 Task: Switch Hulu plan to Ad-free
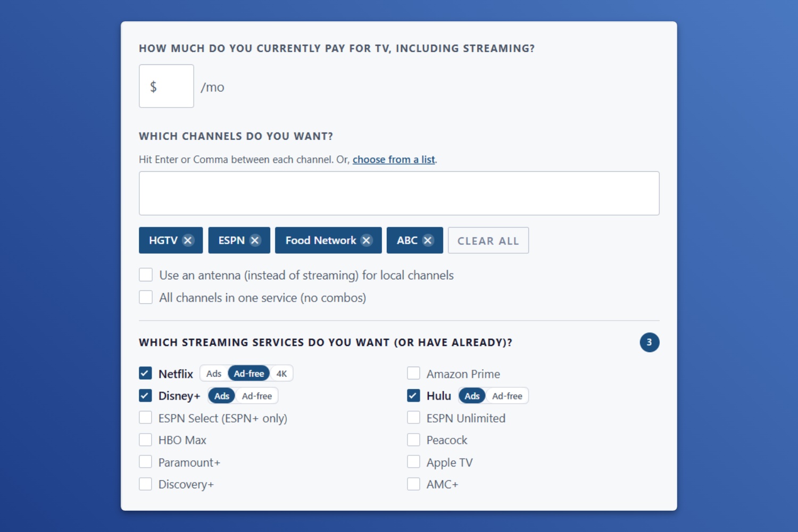click(507, 396)
